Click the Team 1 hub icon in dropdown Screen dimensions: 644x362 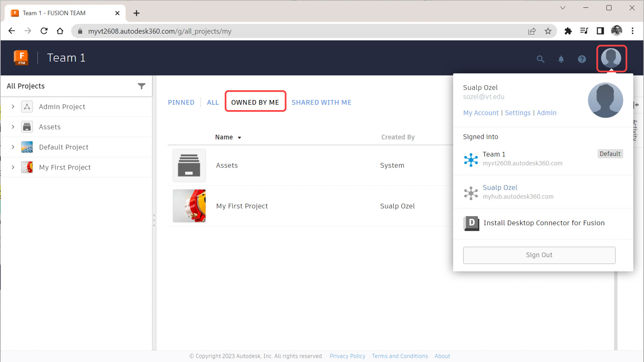point(471,159)
